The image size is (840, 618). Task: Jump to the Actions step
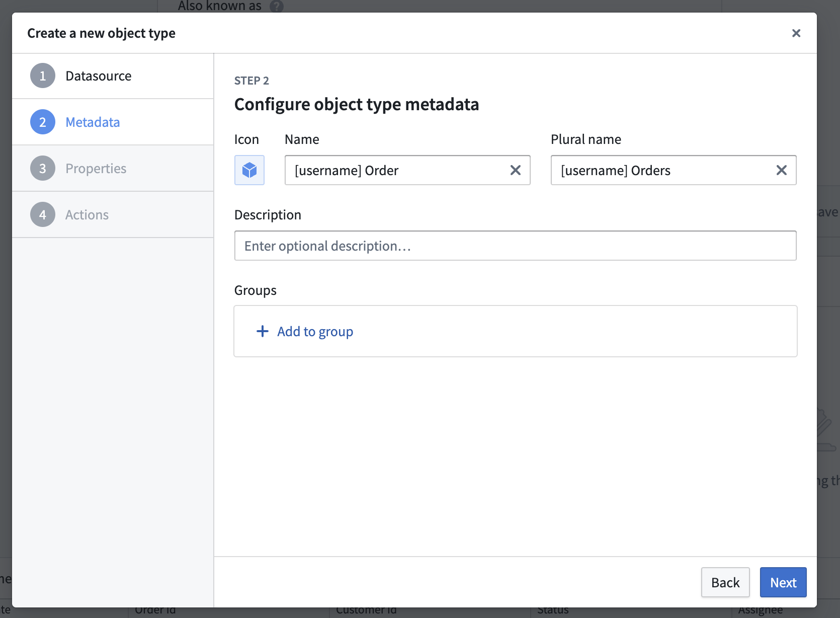tap(87, 215)
